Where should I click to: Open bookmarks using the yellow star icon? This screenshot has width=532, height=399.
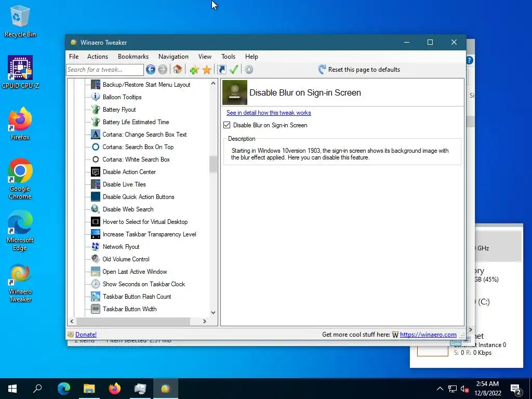207,70
